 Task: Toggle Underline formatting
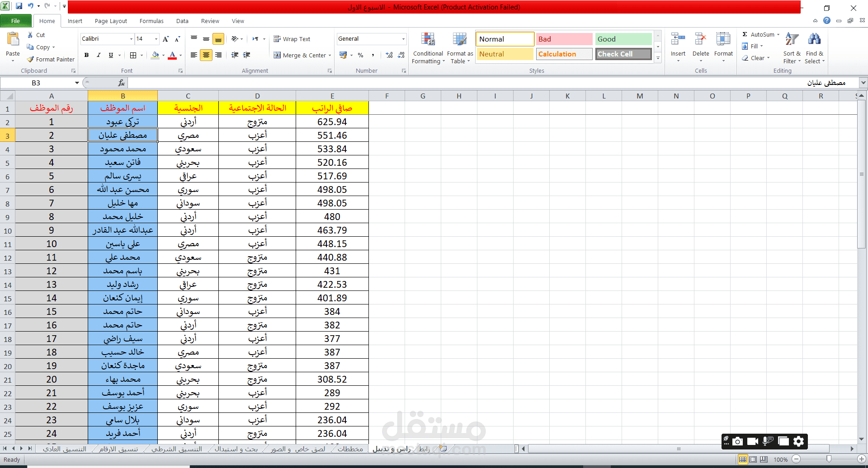pyautogui.click(x=111, y=55)
